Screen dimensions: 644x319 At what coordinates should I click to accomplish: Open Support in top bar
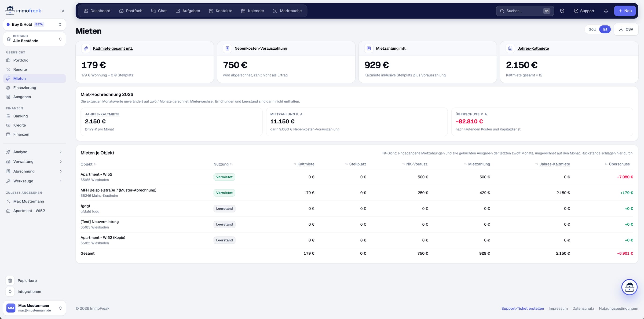pos(584,11)
